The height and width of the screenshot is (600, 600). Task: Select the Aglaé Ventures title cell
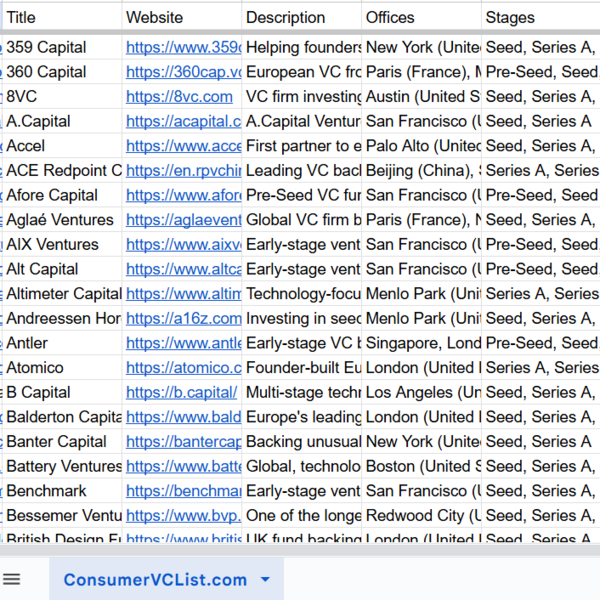[x=62, y=220]
